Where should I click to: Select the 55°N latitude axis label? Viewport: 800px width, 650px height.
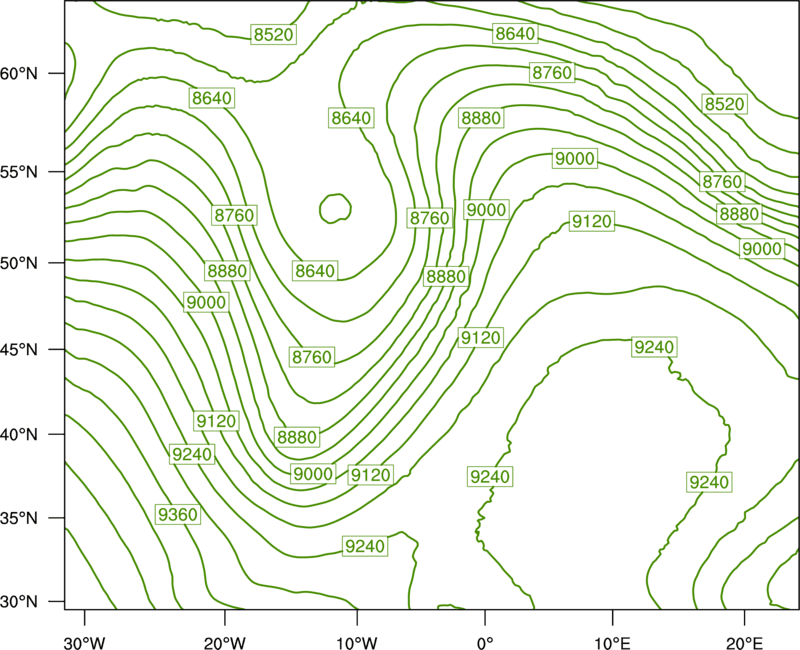[x=19, y=172]
